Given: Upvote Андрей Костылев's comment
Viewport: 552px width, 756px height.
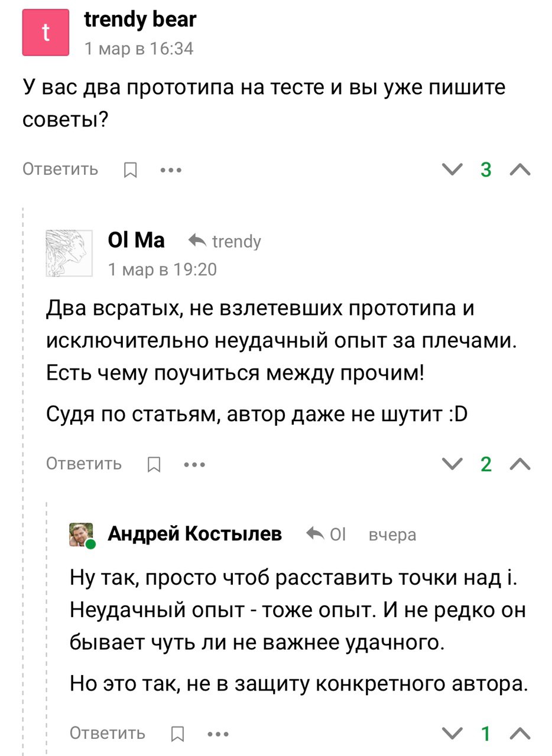Looking at the screenshot, I should [x=520, y=734].
